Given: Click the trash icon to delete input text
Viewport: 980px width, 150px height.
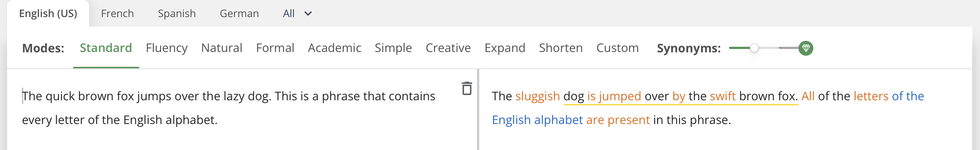Looking at the screenshot, I should (466, 89).
